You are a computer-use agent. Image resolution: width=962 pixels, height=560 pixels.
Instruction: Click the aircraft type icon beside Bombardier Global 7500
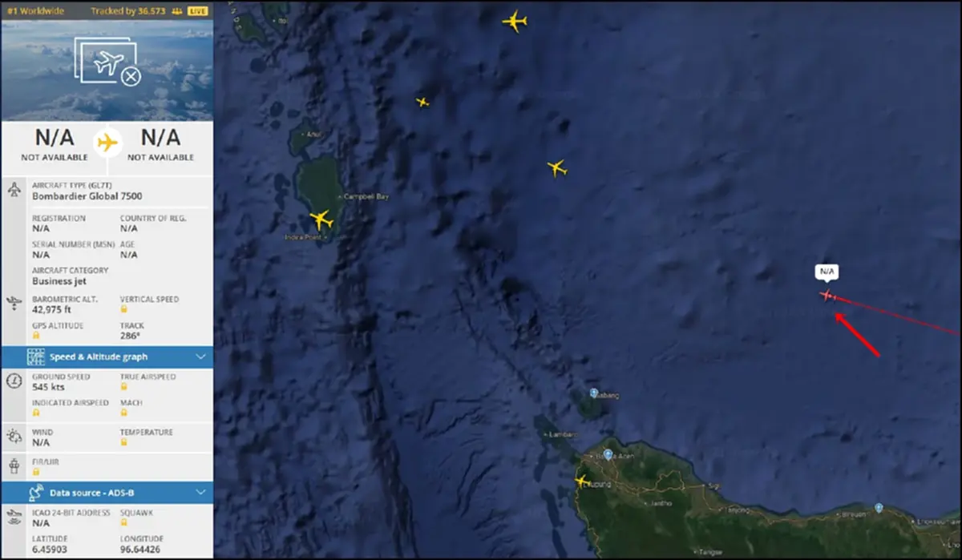tap(14, 190)
